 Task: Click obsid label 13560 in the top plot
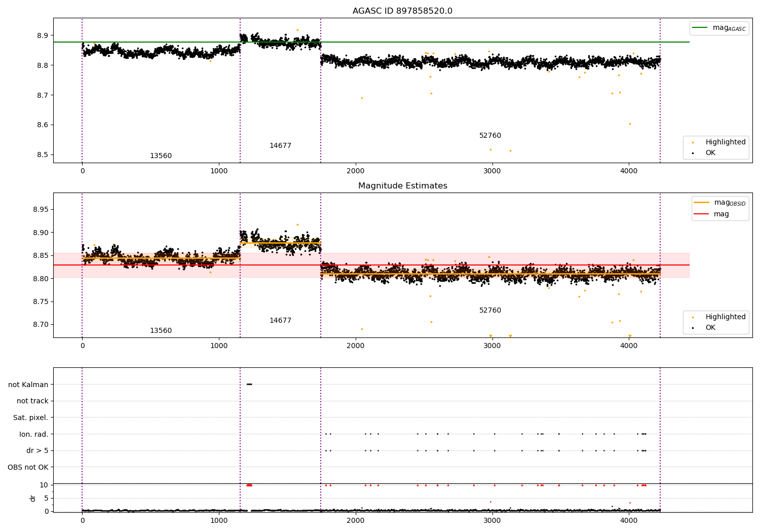point(161,156)
